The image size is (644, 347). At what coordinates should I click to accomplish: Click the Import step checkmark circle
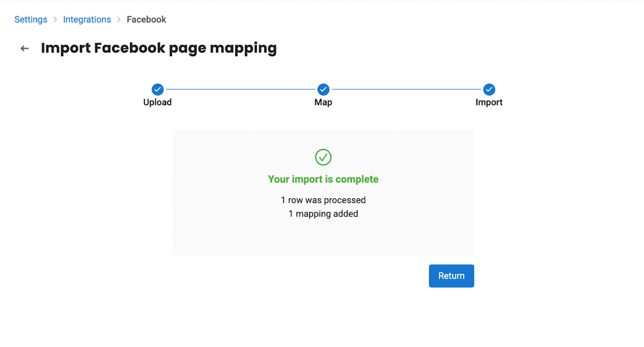coord(489,90)
